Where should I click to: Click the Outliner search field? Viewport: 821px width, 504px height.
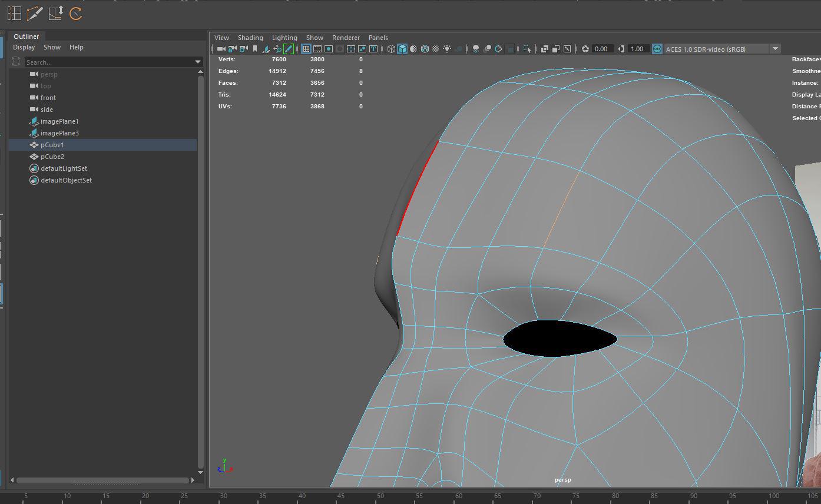click(x=106, y=62)
